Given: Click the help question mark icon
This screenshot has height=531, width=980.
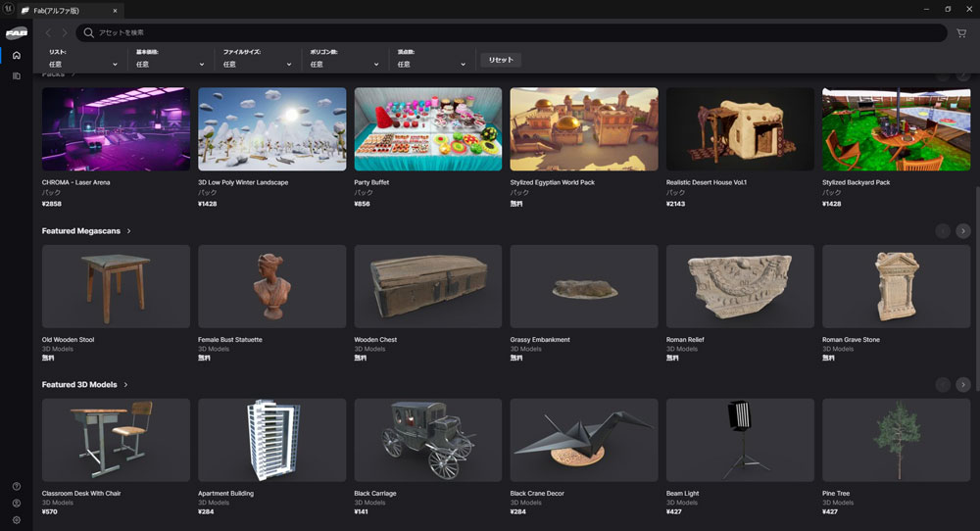Looking at the screenshot, I should coord(17,486).
